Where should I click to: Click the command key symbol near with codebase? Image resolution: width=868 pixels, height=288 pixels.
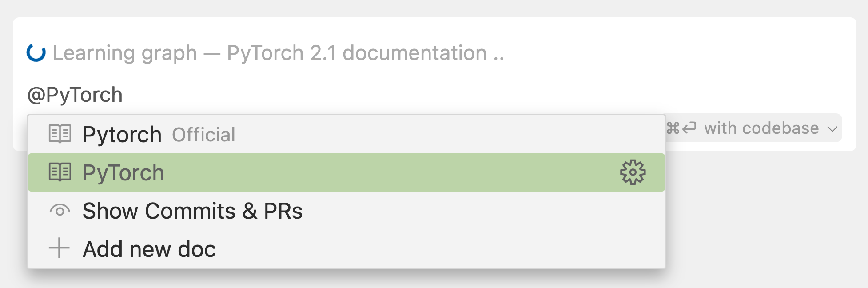tap(673, 128)
